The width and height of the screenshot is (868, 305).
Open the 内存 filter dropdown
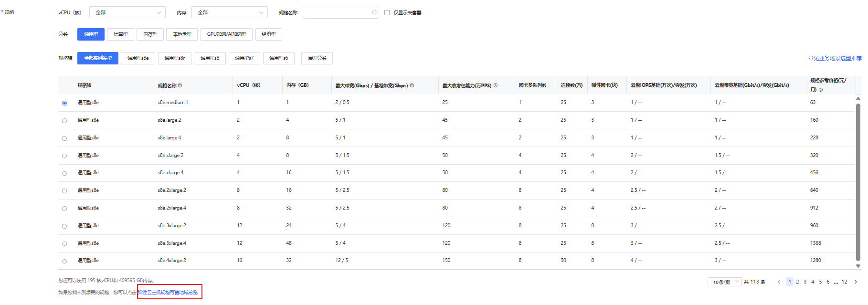coord(229,12)
